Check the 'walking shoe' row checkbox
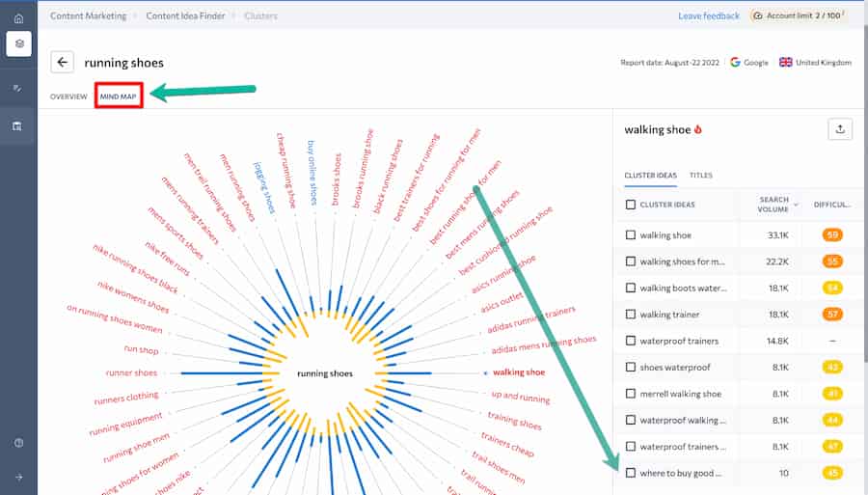This screenshot has height=495, width=868. click(x=630, y=234)
